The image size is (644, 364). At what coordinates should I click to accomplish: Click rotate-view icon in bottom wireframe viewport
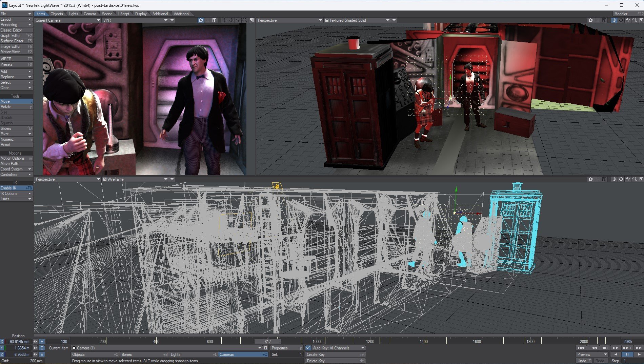tap(628, 179)
